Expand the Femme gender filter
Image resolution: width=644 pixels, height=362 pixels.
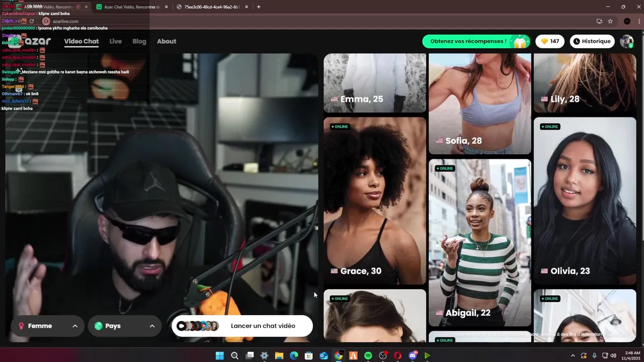coord(48,326)
